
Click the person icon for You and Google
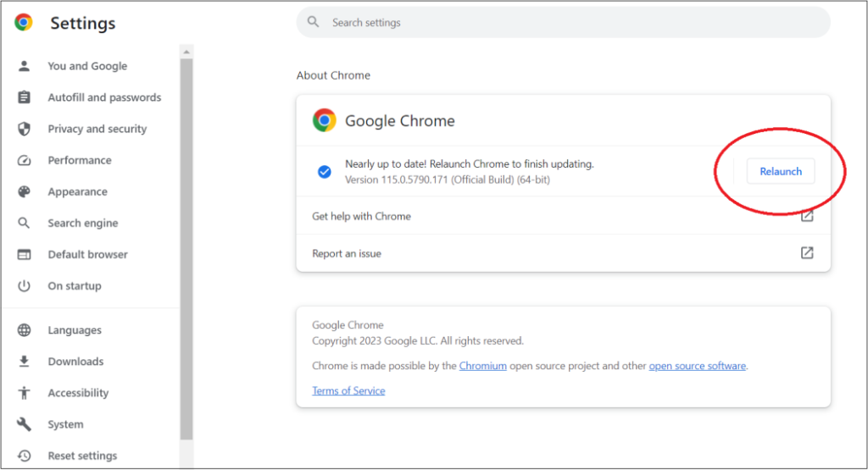point(25,66)
